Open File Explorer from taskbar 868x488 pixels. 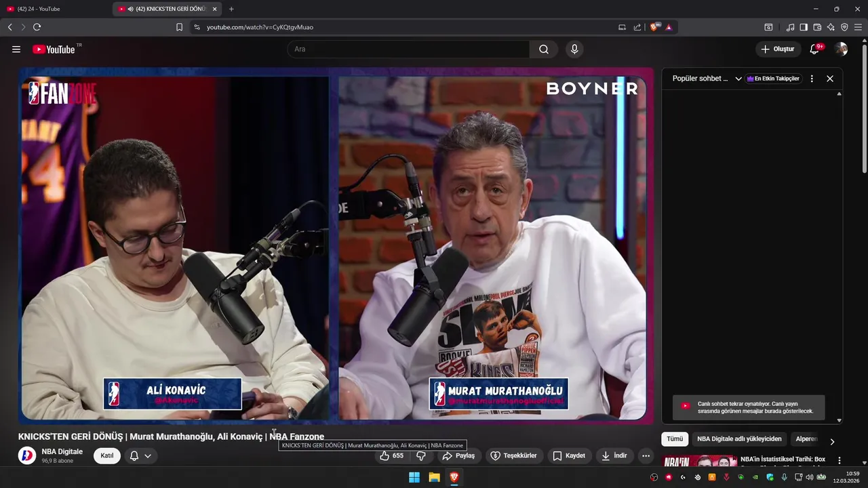click(434, 477)
